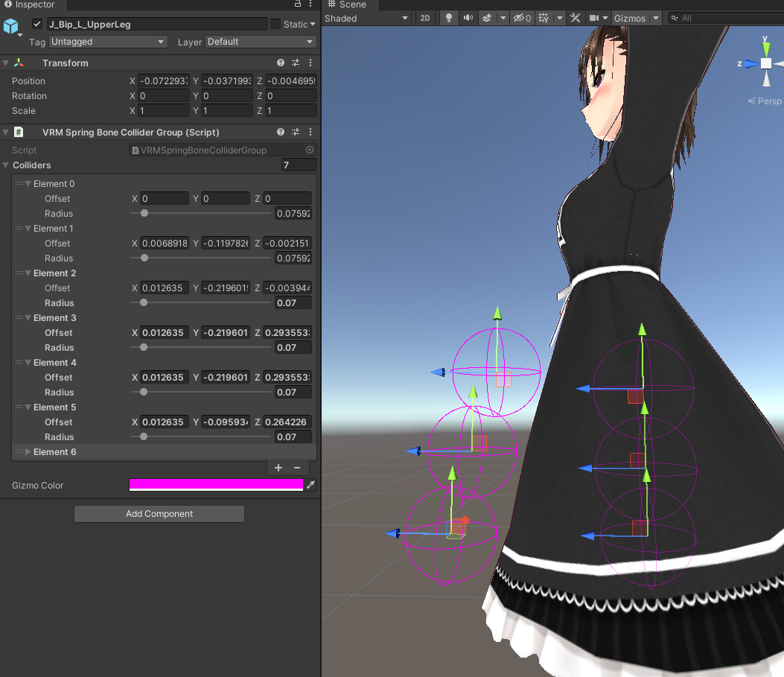This screenshot has height=677, width=784.
Task: Expand the Gizmos dropdown arrow
Action: pos(655,18)
